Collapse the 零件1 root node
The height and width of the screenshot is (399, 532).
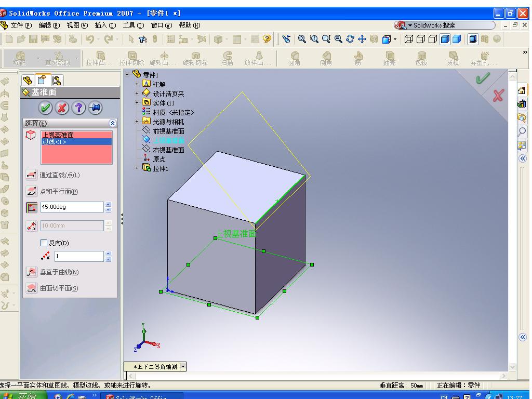point(127,74)
